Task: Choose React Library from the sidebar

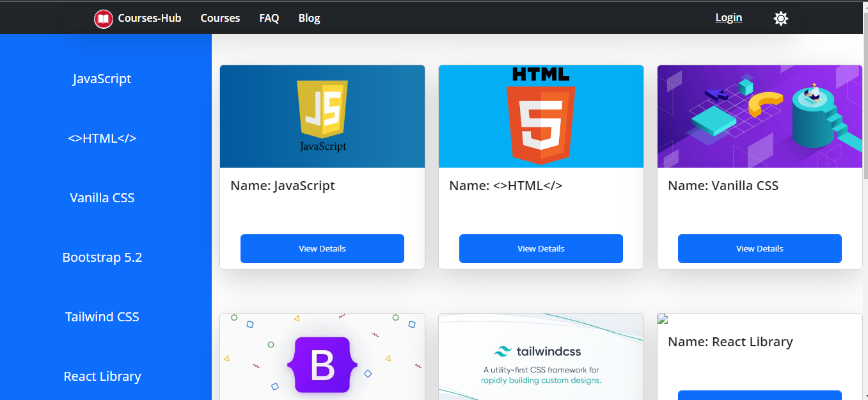Action: (x=102, y=376)
